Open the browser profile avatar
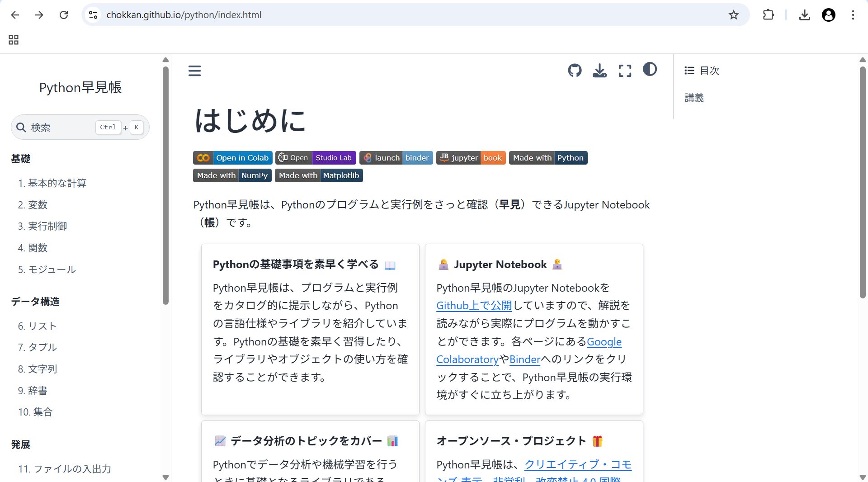This screenshot has width=868, height=482. 828,15
